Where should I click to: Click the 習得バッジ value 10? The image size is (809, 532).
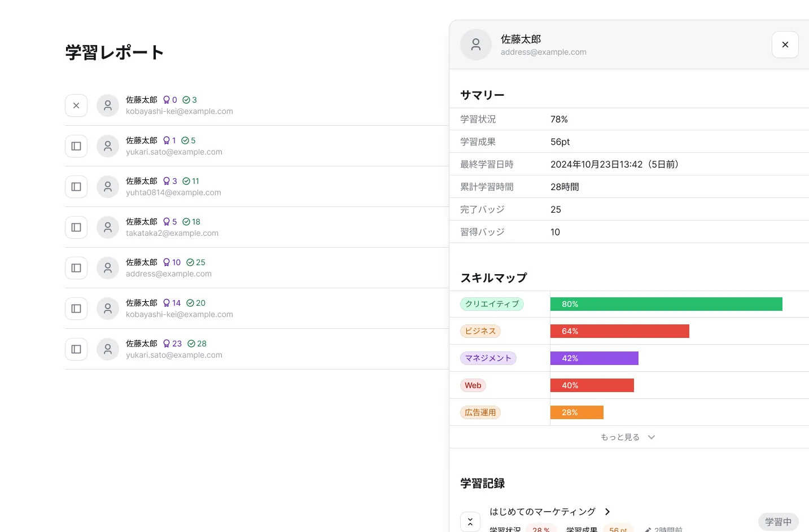point(555,232)
